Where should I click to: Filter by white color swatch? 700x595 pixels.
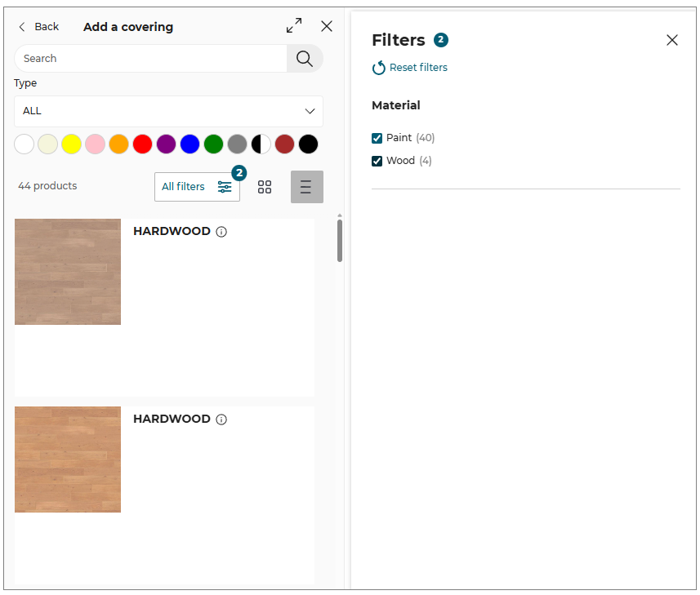[x=25, y=144]
